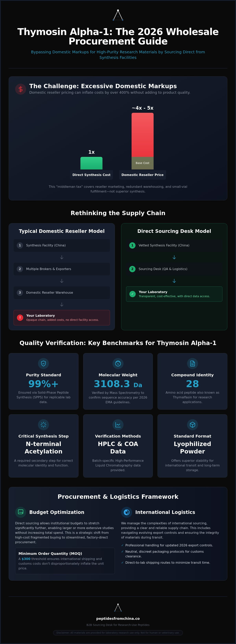Click the red alert badge beside Your Laboratory
Image resolution: width=236 pixels, height=644 pixels.
pyautogui.click(x=20, y=317)
